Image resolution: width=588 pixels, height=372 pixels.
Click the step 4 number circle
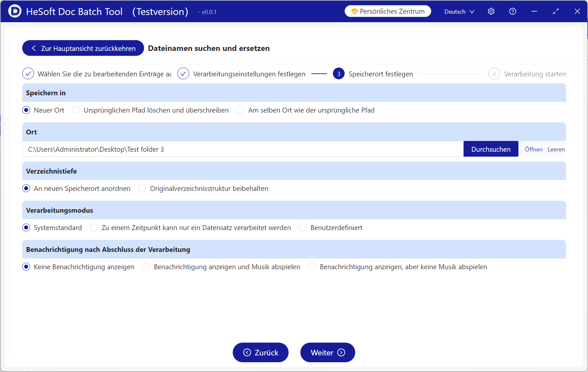coord(494,74)
